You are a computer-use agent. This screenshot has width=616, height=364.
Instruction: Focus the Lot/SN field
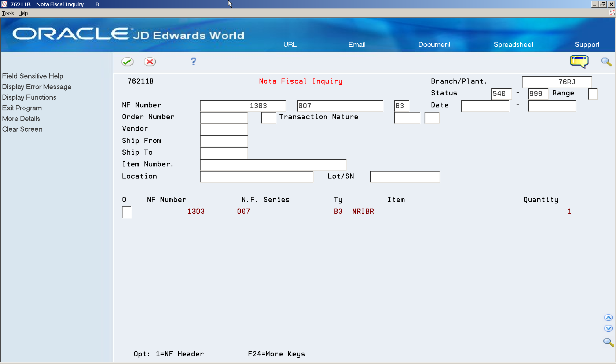click(405, 177)
